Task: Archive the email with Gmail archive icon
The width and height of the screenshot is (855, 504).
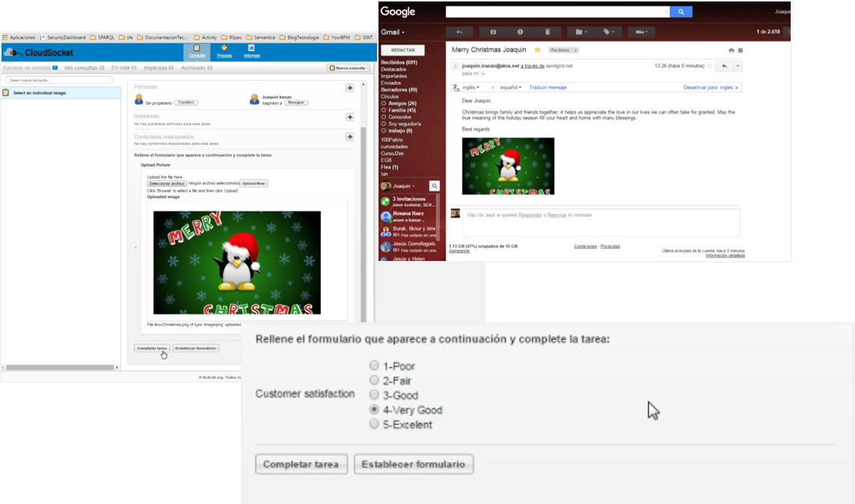Action: (493, 32)
